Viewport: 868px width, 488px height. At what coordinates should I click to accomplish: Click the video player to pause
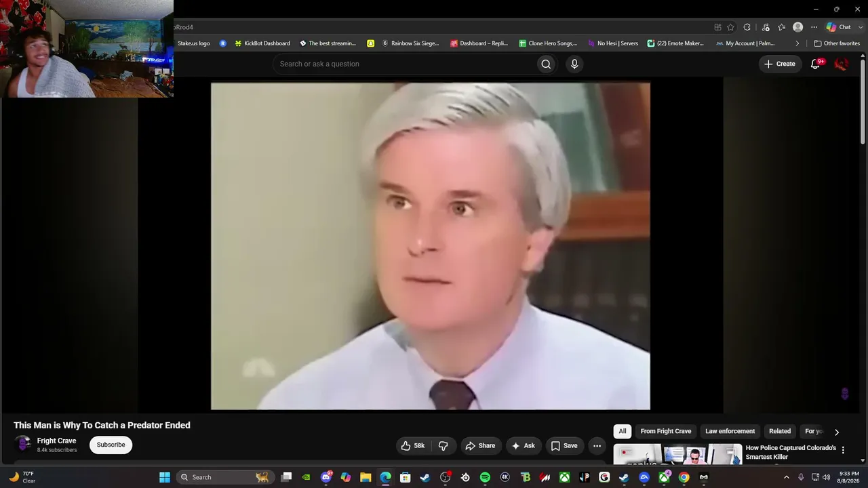[431, 246]
